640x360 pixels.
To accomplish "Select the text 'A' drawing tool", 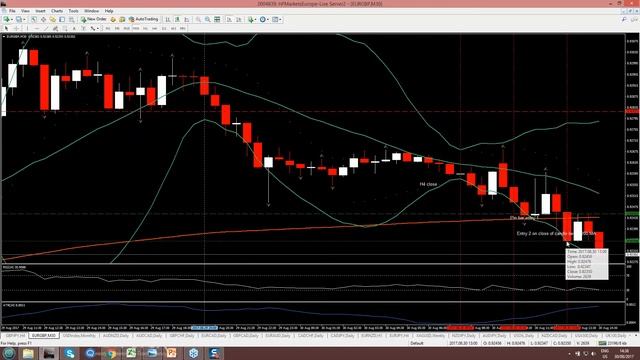I will (74, 28).
